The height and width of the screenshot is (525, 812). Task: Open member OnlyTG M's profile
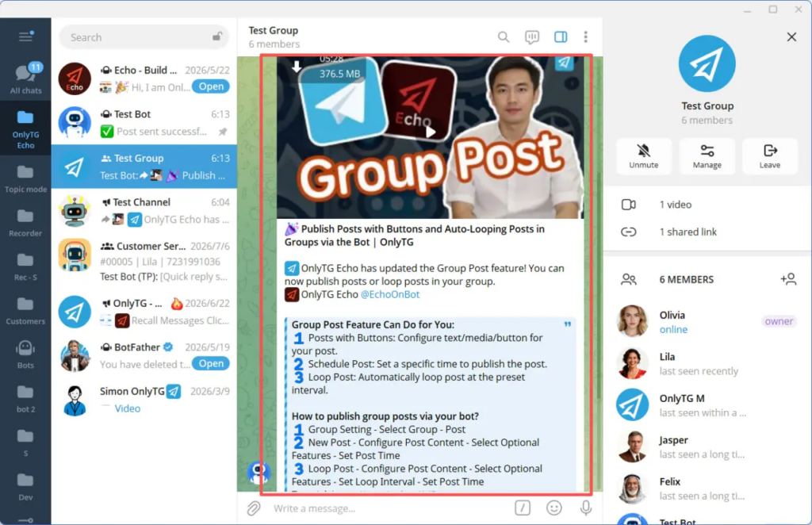[707, 405]
